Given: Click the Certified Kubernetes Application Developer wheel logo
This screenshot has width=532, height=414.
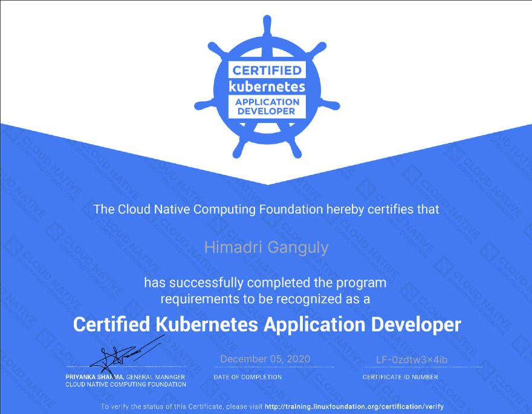Looking at the screenshot, I should (x=267, y=87).
